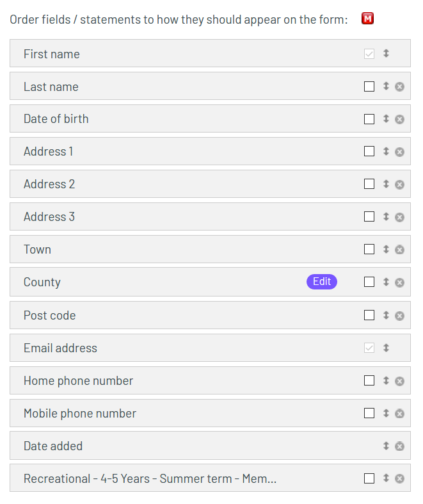Enable the Address 2 checkbox

pyautogui.click(x=369, y=184)
